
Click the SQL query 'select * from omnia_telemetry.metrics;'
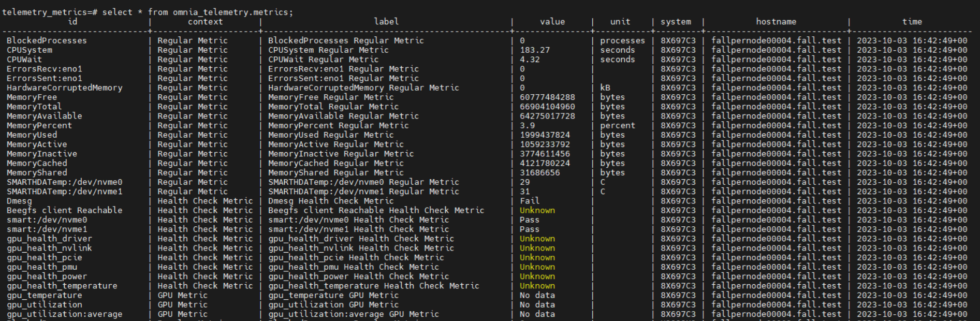[197, 12]
